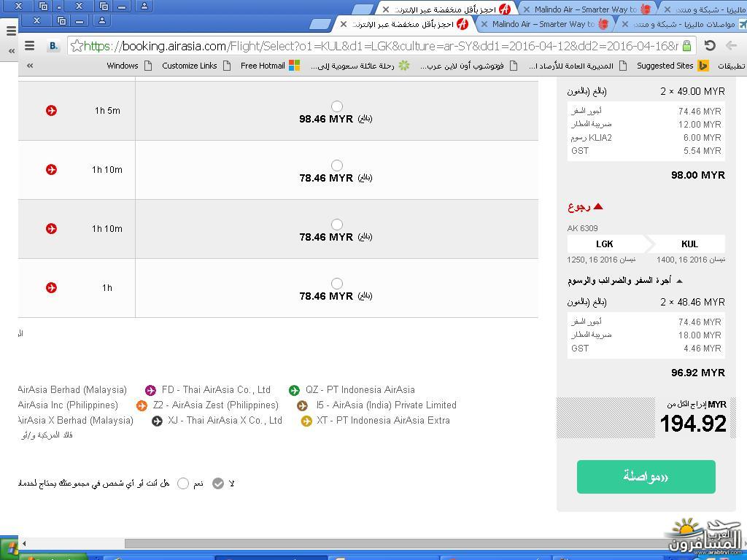Click the left sidebar double chevron

12,50
